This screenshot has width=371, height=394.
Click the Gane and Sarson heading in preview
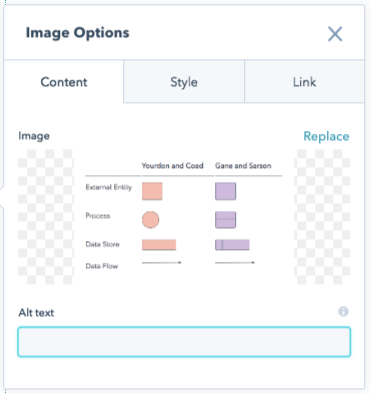pos(243,166)
